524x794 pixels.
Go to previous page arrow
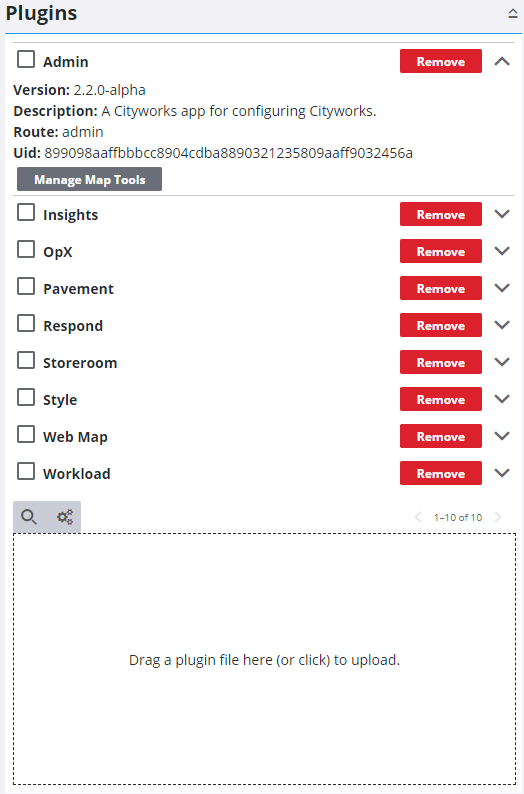click(418, 517)
